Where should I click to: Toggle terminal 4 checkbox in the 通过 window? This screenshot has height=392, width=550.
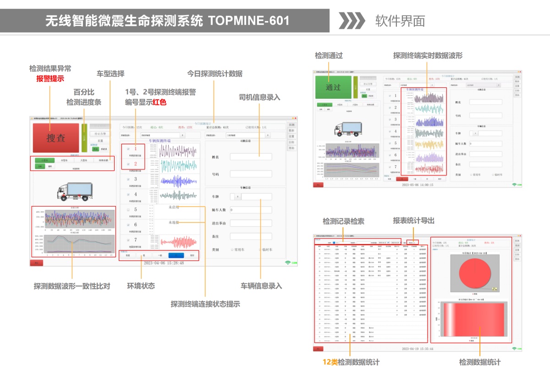click(x=390, y=131)
